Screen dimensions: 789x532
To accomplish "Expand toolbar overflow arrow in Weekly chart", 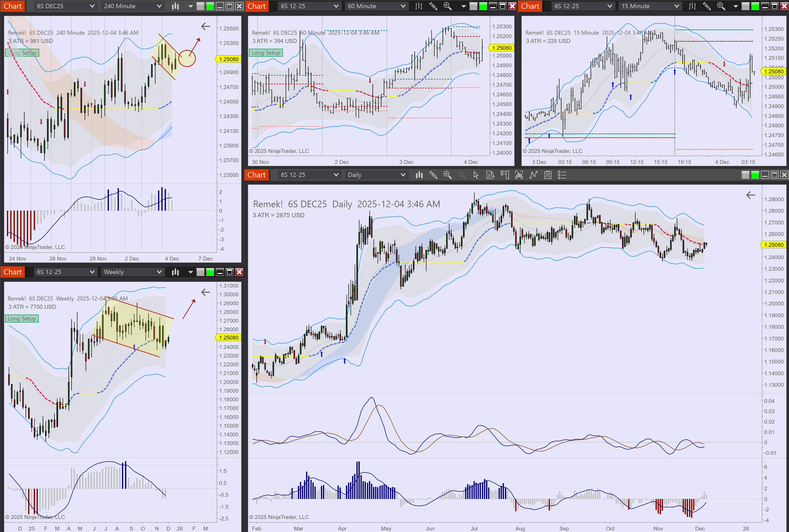I will pyautogui.click(x=190, y=272).
